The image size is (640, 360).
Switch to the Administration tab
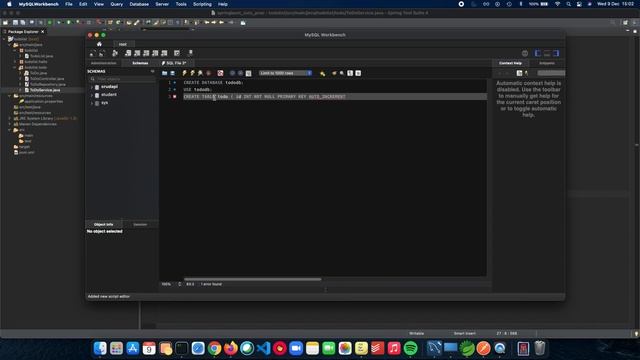click(x=104, y=63)
